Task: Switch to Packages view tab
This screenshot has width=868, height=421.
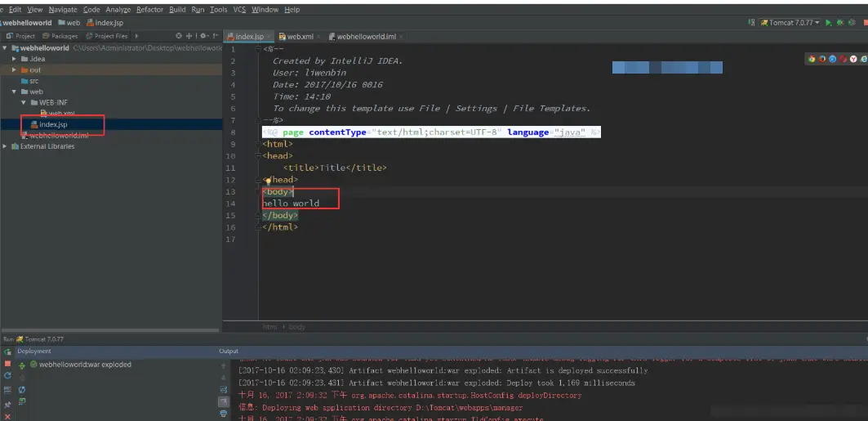Action: click(x=60, y=36)
